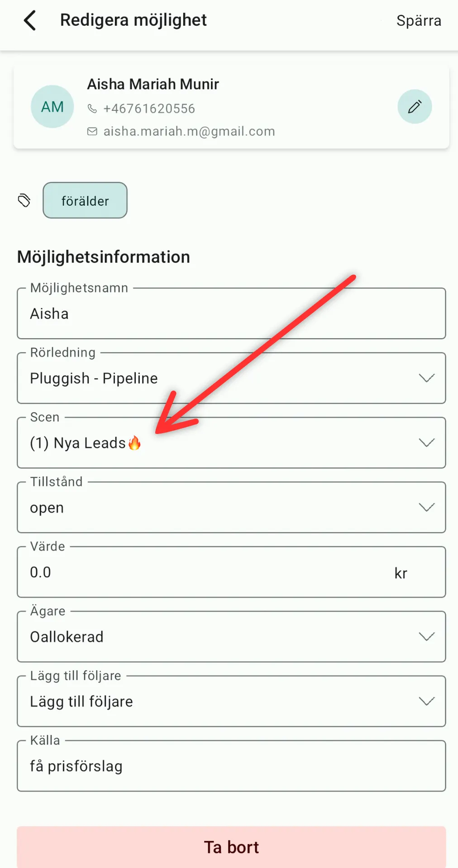Tap the phone number +46761620556
This screenshot has width=458, height=868.
149,108
